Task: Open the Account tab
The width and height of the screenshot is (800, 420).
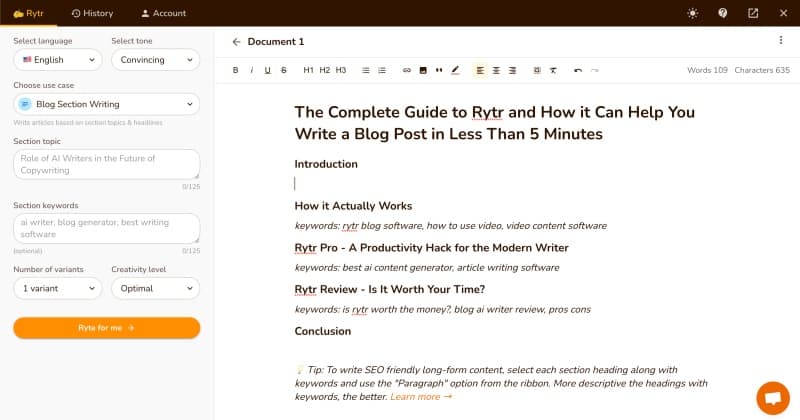Action: [x=164, y=13]
